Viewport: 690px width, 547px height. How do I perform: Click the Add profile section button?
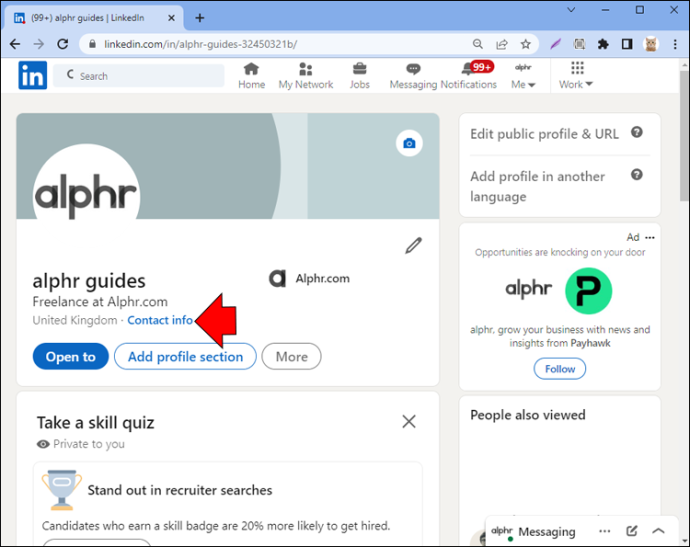click(185, 356)
